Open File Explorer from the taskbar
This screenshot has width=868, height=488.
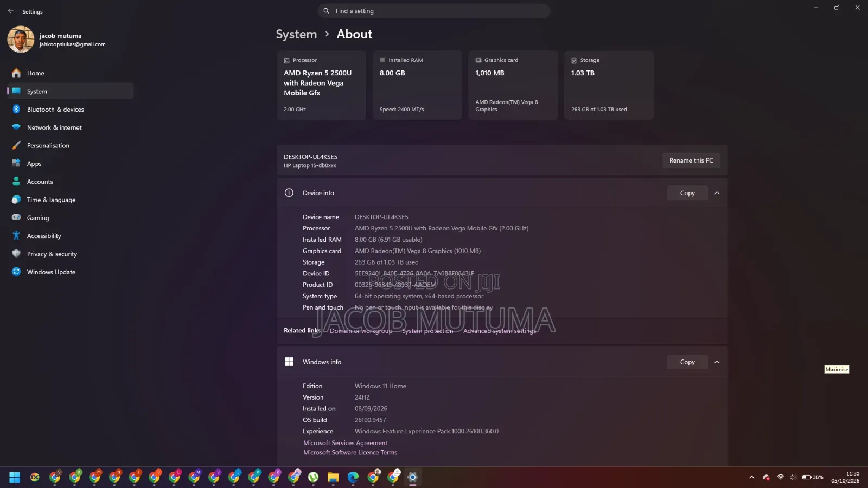(x=333, y=477)
